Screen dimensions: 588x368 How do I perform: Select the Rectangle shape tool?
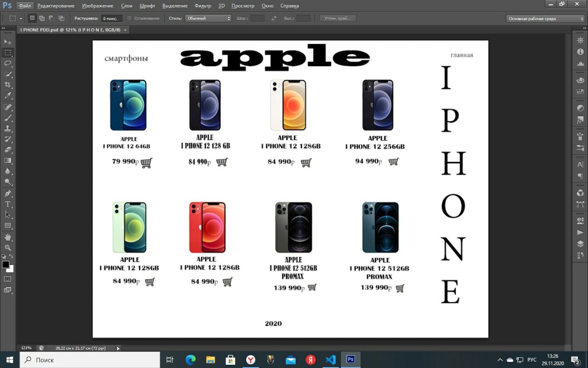(8, 226)
